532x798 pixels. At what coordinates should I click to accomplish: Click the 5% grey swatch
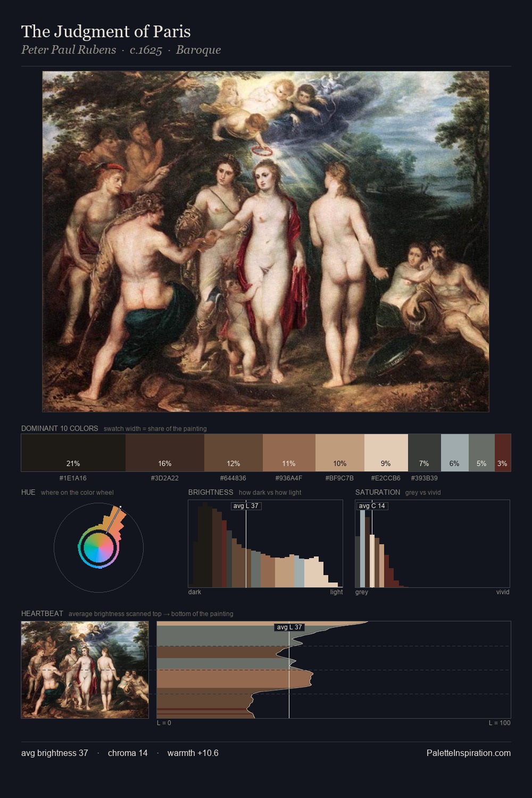(481, 453)
